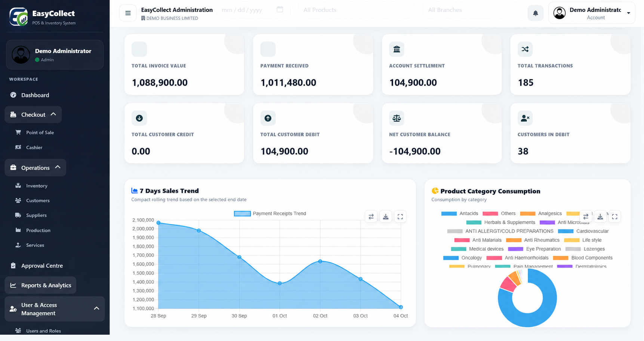Click the mm / dd / yyyy date input field
644x341 pixels.
(x=253, y=10)
